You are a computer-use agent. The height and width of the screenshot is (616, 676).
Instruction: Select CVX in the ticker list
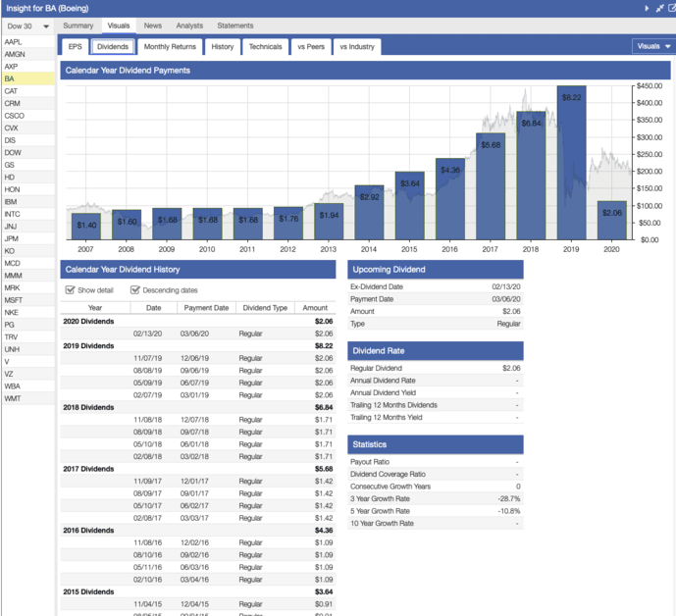(28, 128)
